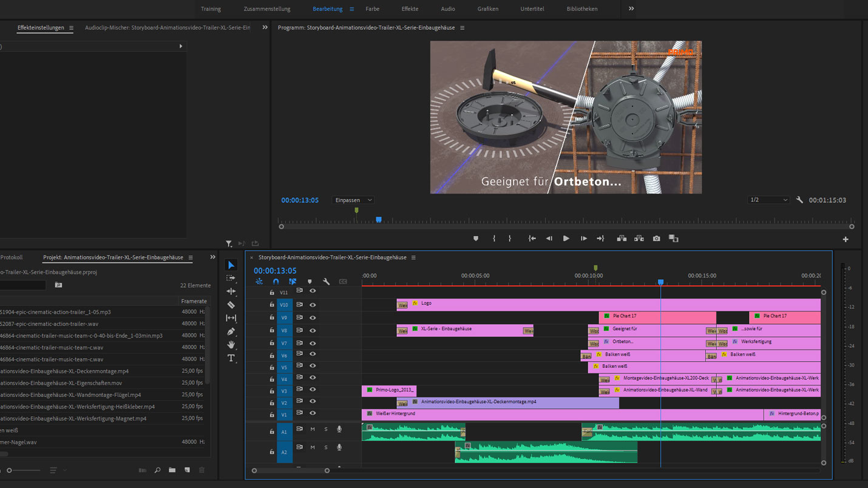Image resolution: width=868 pixels, height=488 pixels.
Task: Go to Out point
Action: click(x=601, y=239)
